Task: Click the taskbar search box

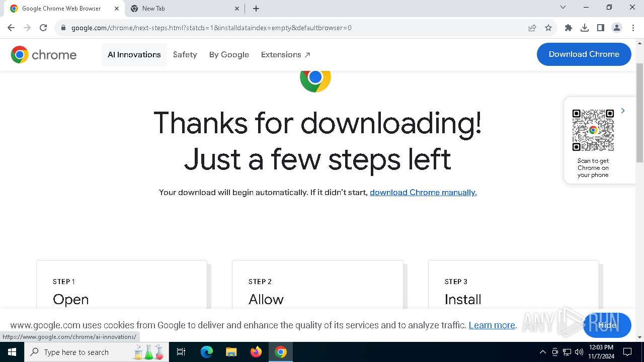Action: (97, 352)
